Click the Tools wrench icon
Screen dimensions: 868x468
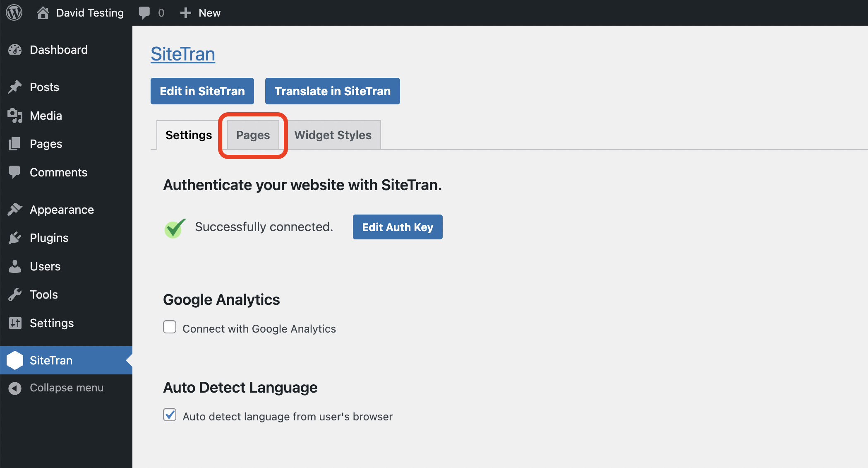pyautogui.click(x=15, y=294)
